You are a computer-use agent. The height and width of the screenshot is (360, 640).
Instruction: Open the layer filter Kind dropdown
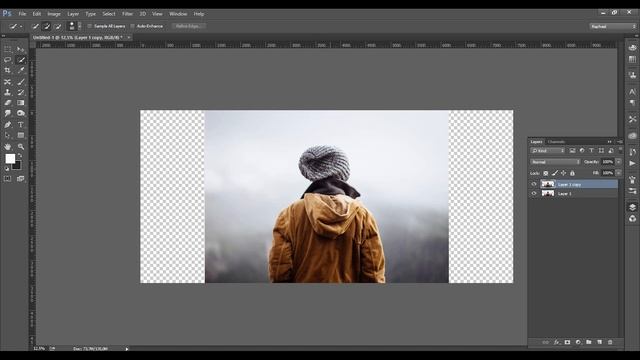pos(548,151)
